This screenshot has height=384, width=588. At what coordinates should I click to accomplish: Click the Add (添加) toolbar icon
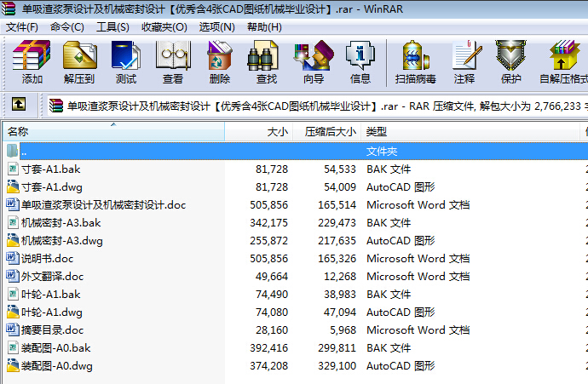[32, 55]
